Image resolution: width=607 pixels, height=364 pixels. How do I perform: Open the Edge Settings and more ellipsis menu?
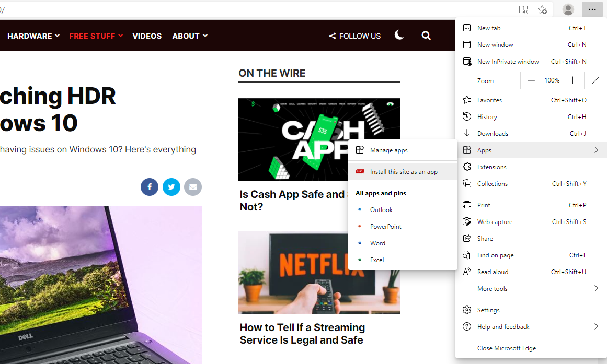[592, 9]
